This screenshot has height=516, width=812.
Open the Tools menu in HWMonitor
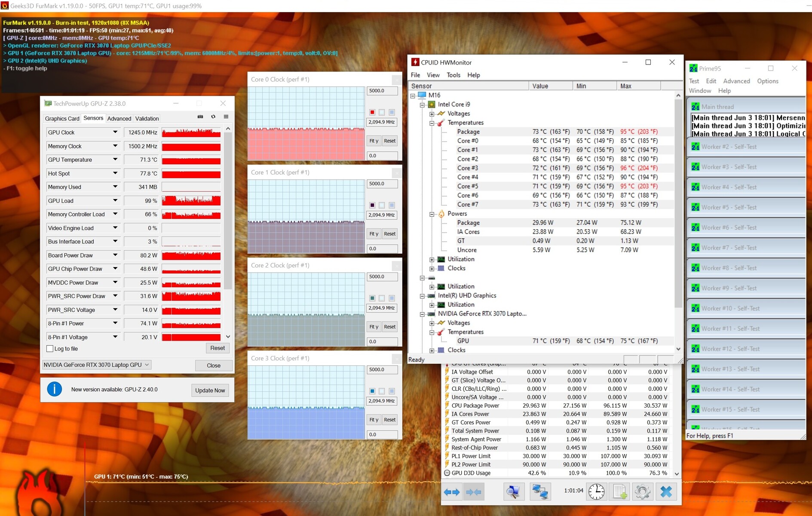point(453,75)
